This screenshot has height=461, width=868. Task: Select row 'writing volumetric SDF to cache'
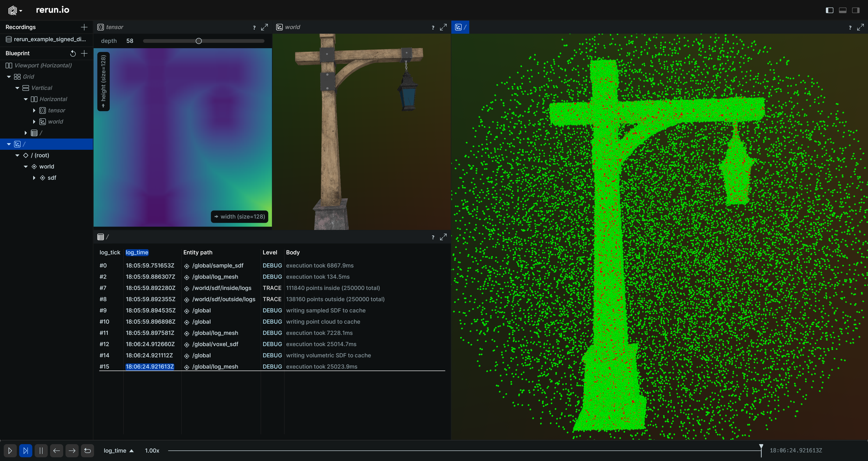tap(272, 355)
